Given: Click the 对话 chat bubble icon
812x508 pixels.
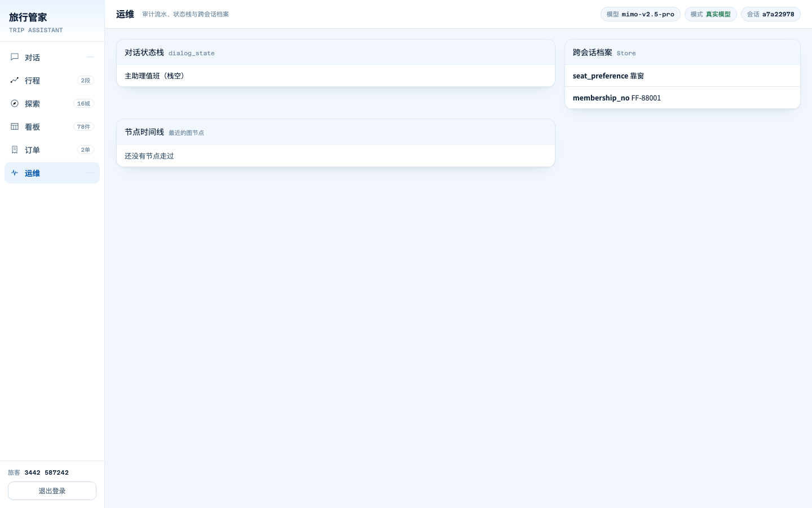Looking at the screenshot, I should click(x=15, y=57).
